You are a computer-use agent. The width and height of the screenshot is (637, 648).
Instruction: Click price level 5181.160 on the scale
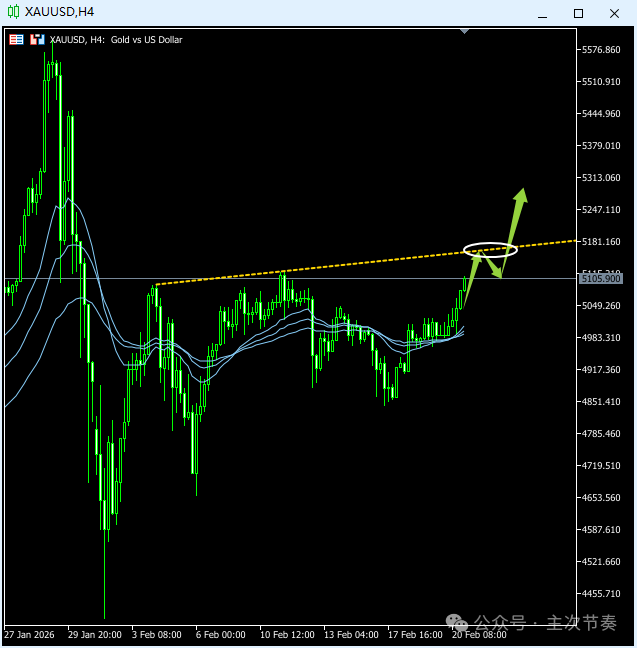[601, 242]
